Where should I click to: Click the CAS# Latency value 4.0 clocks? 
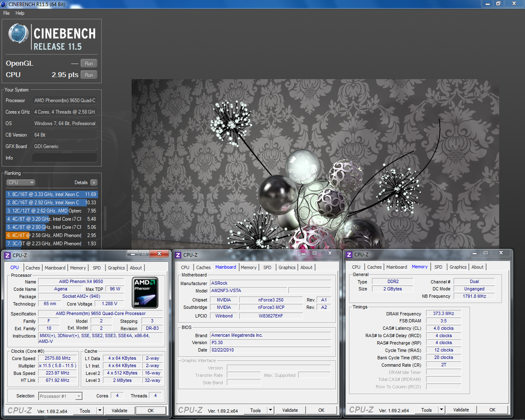443,328
